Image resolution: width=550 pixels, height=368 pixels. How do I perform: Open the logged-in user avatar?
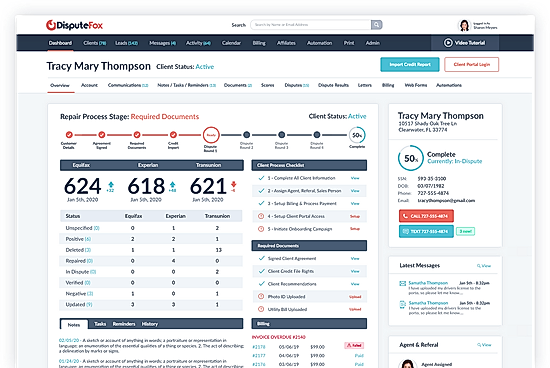[464, 25]
